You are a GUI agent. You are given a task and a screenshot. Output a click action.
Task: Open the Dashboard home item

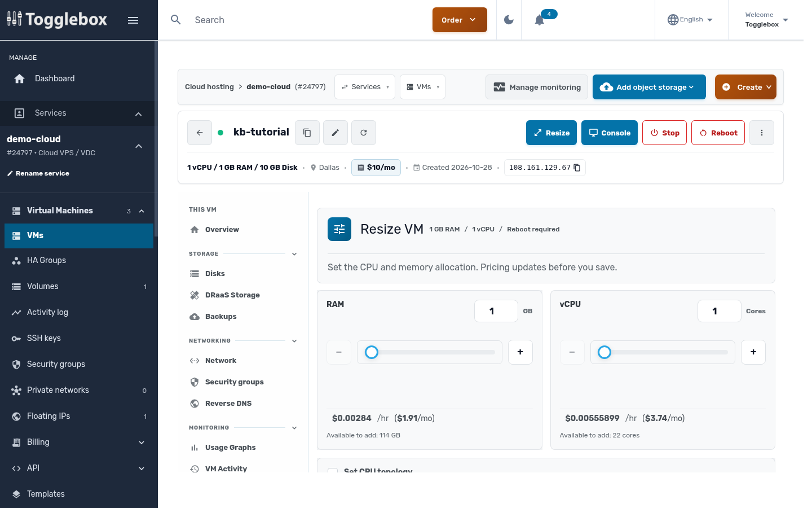[x=77, y=78]
